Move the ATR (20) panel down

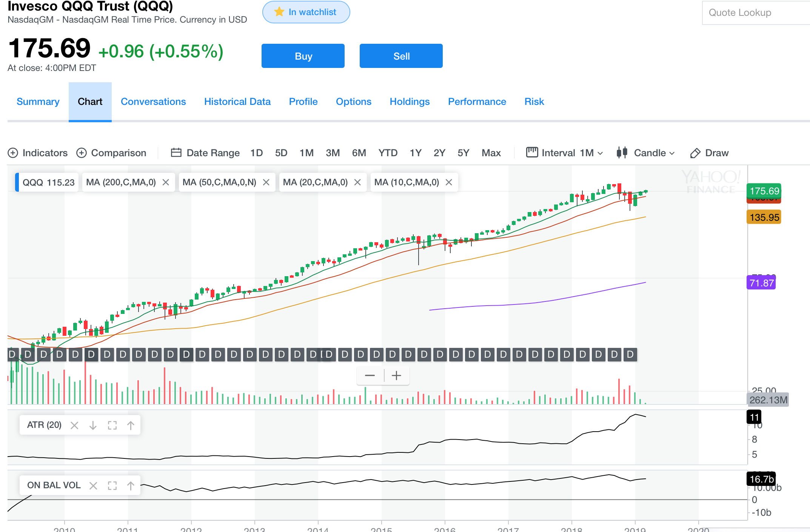coord(93,425)
